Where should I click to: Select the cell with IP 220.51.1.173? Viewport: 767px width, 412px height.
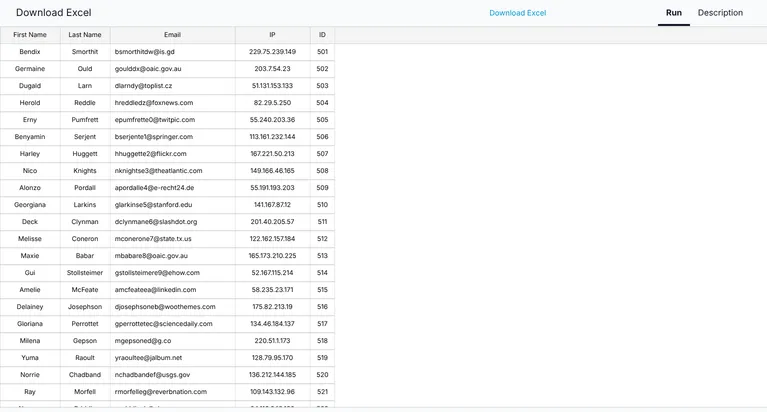click(x=272, y=341)
